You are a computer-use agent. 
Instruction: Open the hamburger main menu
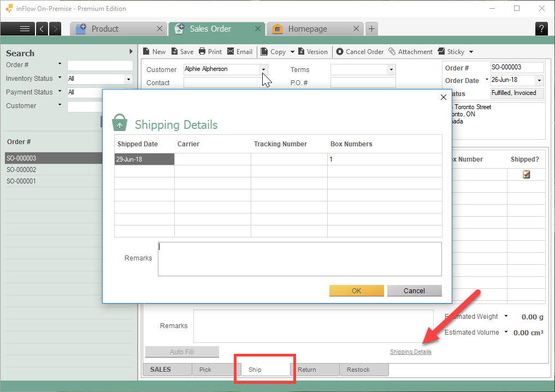(25, 29)
